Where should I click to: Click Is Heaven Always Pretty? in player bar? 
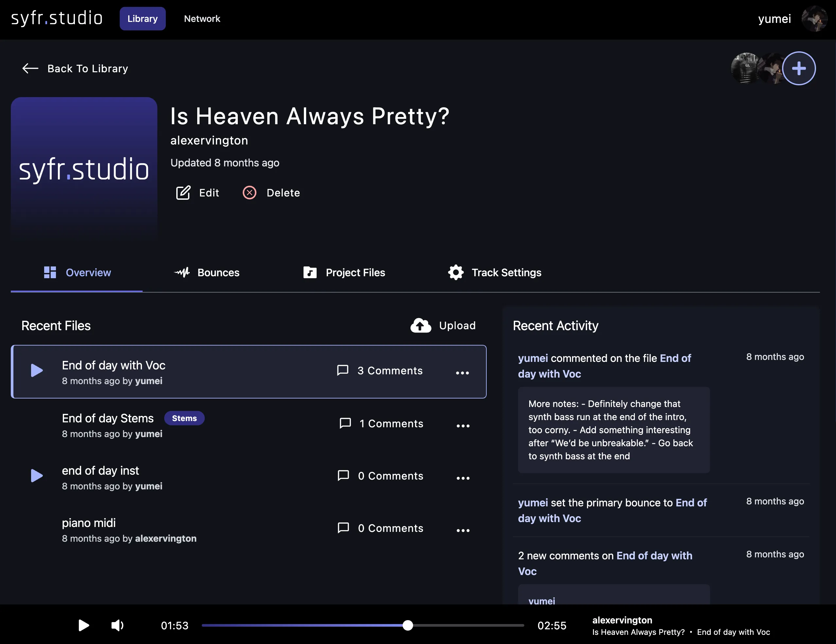pos(638,632)
